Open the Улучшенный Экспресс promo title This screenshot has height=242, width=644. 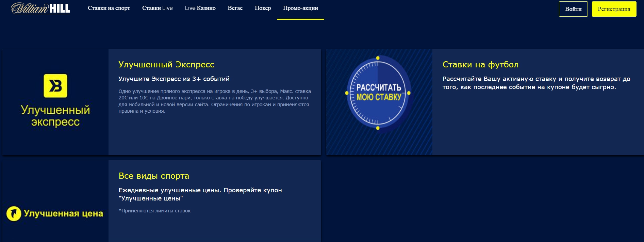[x=166, y=65]
